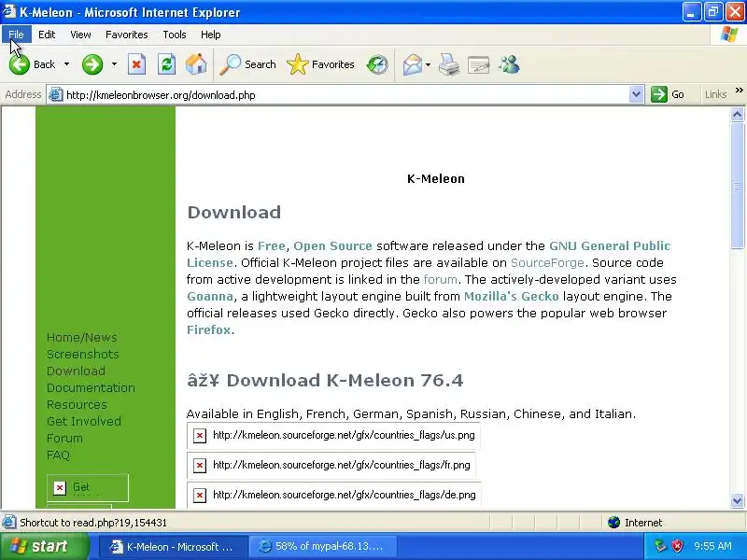Screen dimensions: 747x560
Task: Visit the SourceForge link
Action: click(547, 263)
